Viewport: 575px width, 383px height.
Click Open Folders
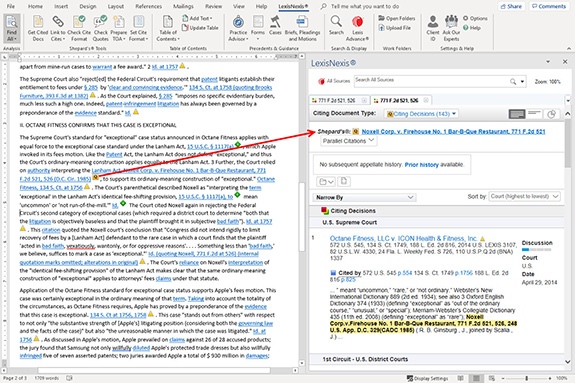397,18
